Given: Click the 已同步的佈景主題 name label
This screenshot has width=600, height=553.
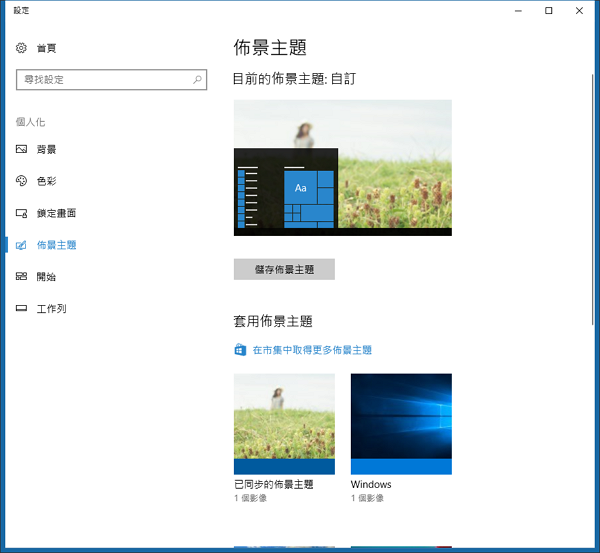Looking at the screenshot, I should click(274, 484).
